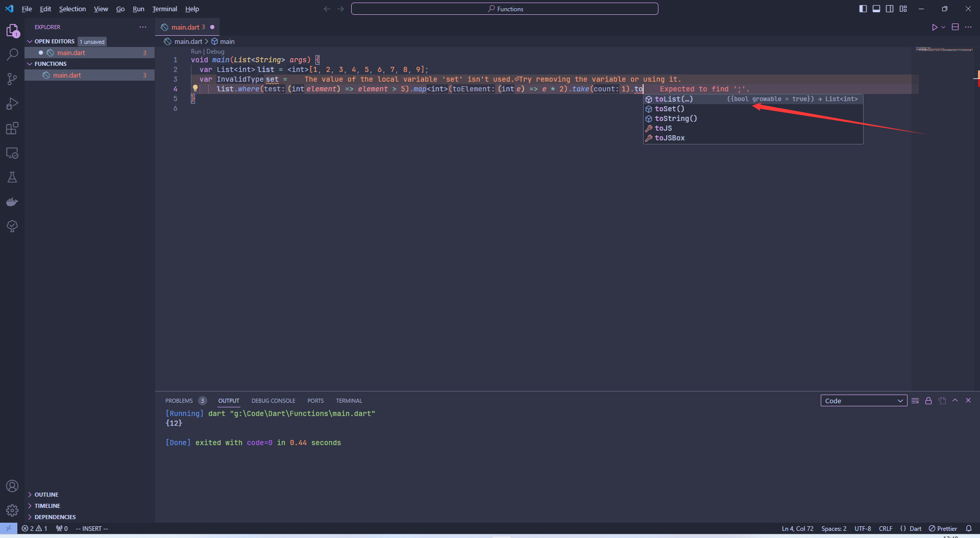Open the Help menu
Screen dimensions: 980x538
[x=192, y=9]
